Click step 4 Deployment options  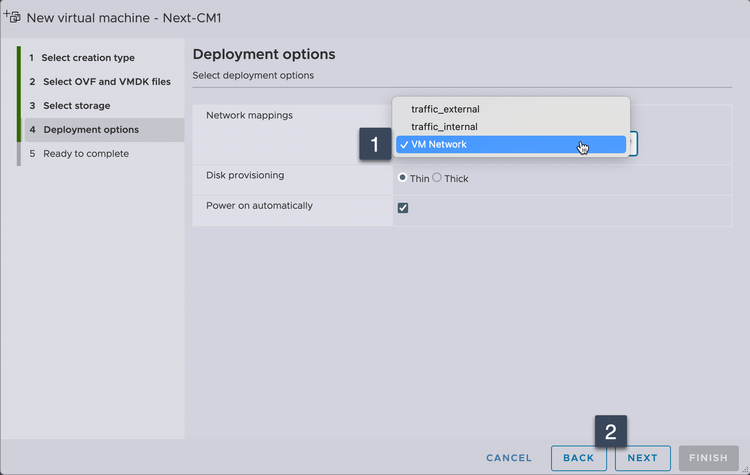pyautogui.click(x=91, y=130)
